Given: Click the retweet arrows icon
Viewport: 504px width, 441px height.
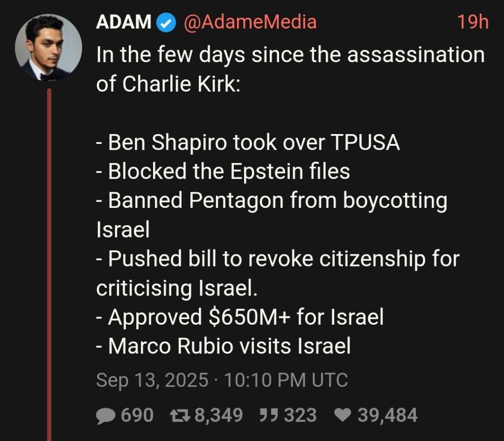Looking at the screenshot, I should click(180, 415).
